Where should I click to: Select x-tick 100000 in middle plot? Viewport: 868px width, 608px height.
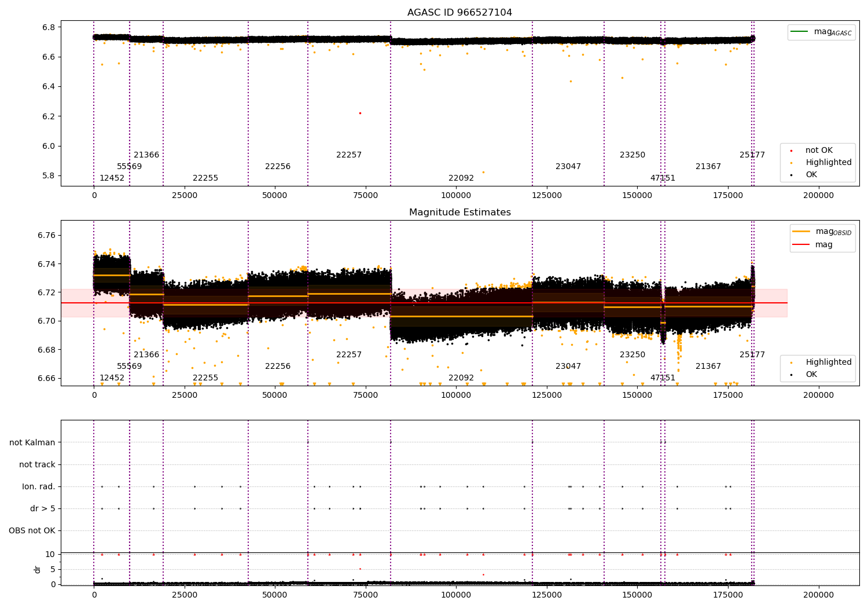[456, 395]
